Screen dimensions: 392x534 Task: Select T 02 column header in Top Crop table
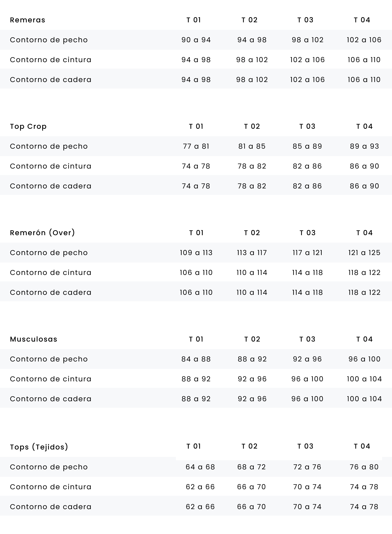tap(252, 126)
